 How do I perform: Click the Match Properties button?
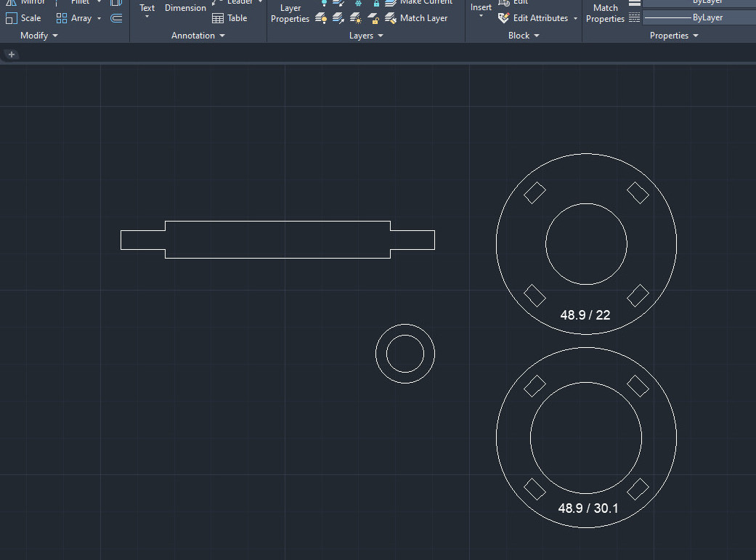[605, 13]
